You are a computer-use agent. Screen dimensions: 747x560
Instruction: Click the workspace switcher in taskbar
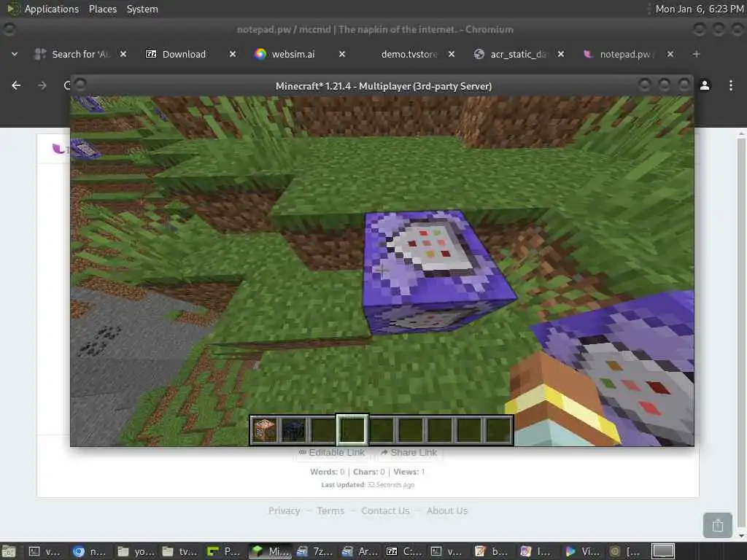(x=663, y=551)
